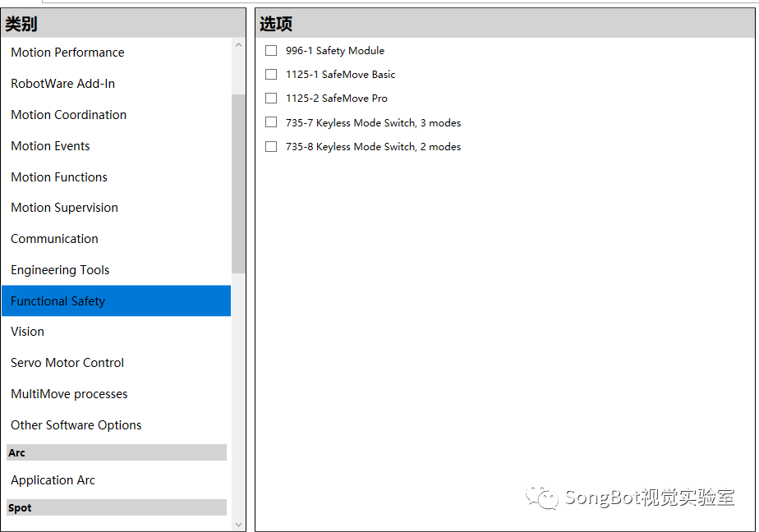Viewport: 759px width, 532px height.
Task: Click the category list scroll-up arrow
Action: click(x=238, y=45)
